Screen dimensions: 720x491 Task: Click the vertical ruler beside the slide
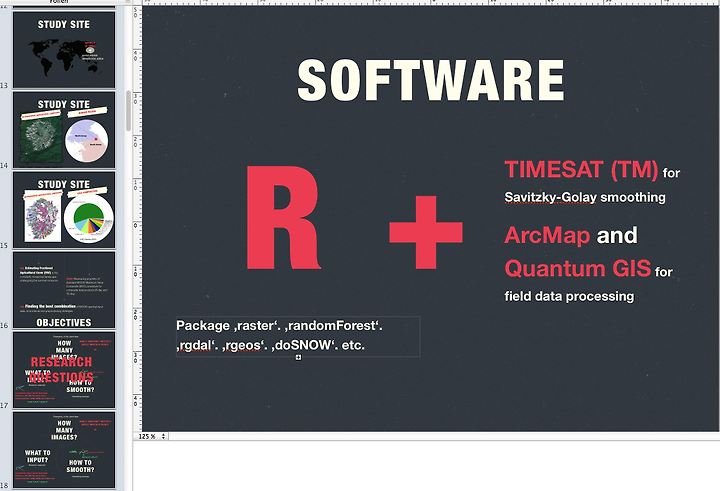point(137,219)
